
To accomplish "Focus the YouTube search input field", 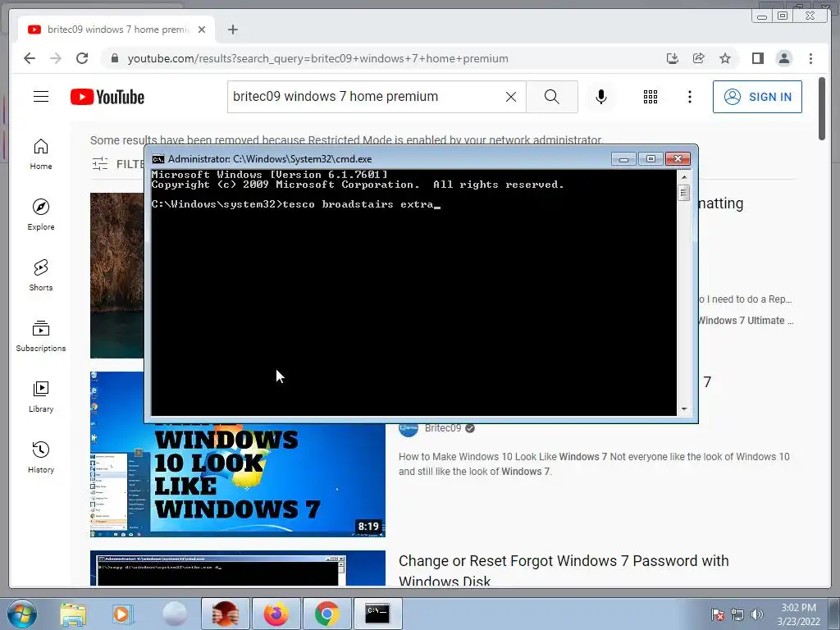I will tap(364, 97).
